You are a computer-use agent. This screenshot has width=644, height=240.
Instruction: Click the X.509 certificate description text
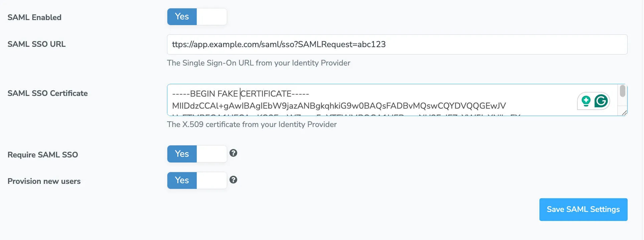(252, 124)
